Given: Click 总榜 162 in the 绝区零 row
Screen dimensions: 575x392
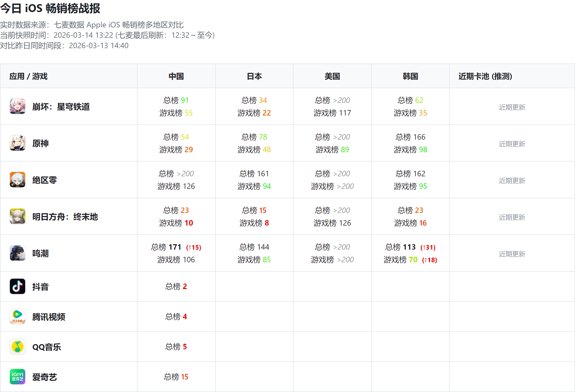Looking at the screenshot, I should (410, 174).
